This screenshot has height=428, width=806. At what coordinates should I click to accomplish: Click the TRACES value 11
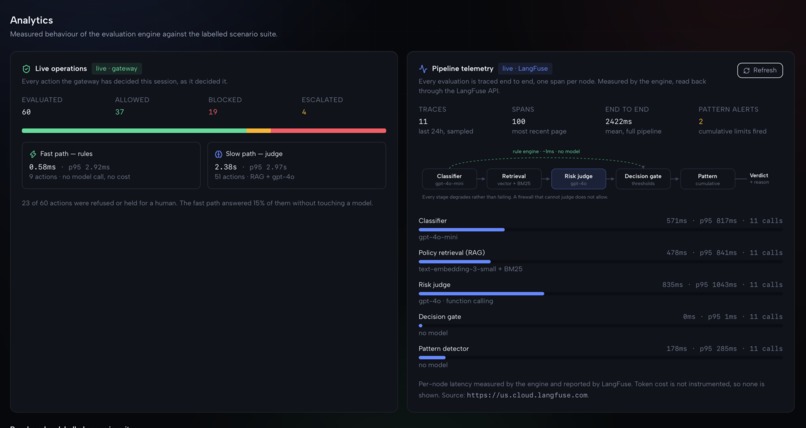pyautogui.click(x=423, y=122)
